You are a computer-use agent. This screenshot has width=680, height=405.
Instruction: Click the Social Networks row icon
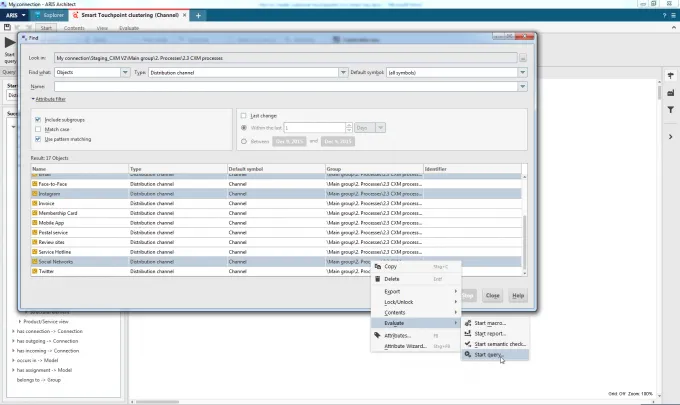(35, 261)
